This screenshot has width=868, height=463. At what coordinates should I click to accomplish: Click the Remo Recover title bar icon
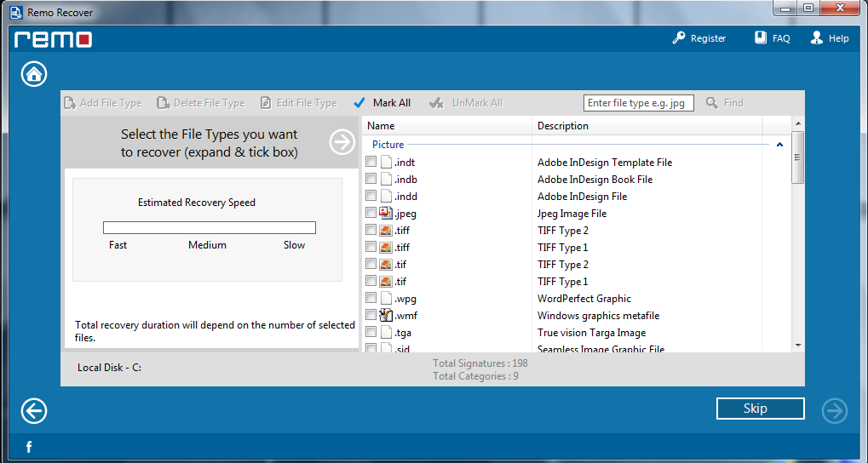16,12
